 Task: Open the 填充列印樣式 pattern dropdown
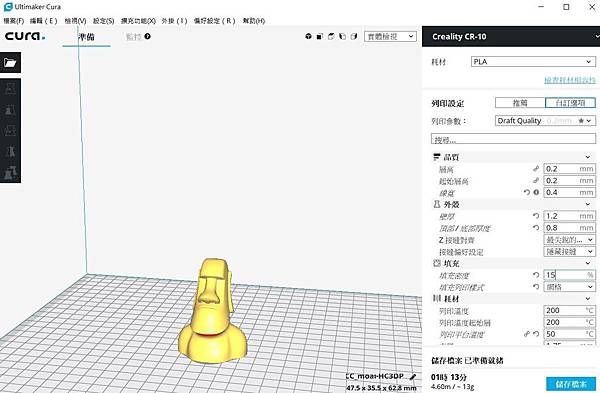[x=569, y=287]
